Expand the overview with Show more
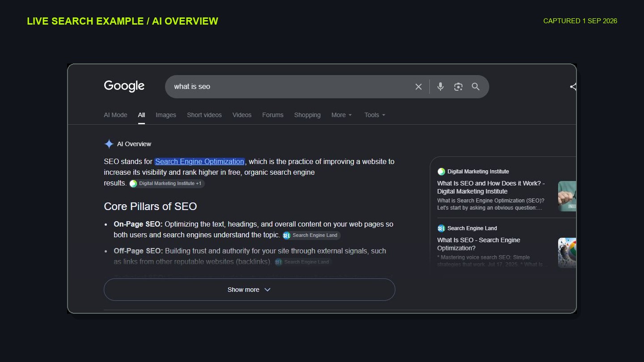 pyautogui.click(x=250, y=290)
